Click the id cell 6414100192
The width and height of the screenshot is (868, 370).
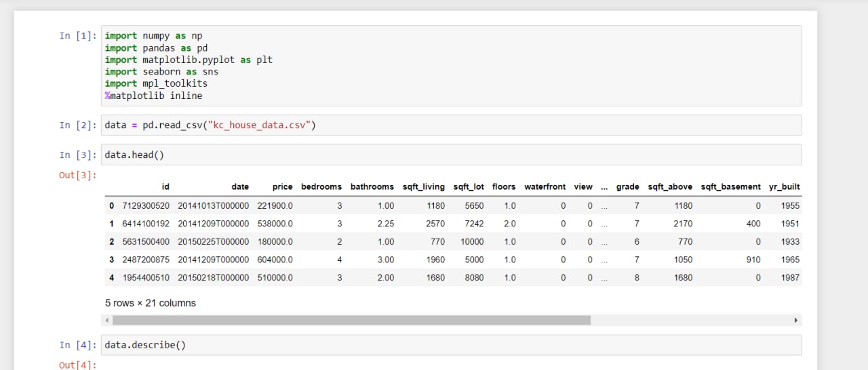tap(146, 224)
